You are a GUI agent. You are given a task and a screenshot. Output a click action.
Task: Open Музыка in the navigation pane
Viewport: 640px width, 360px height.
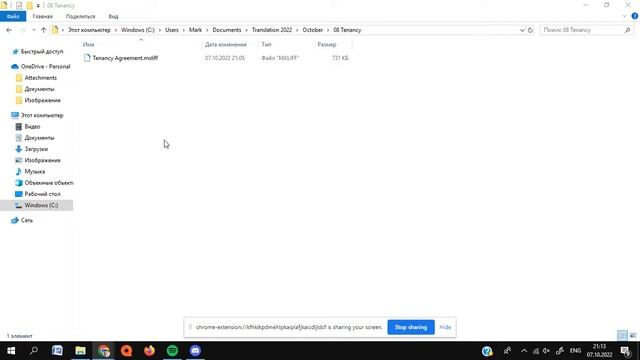pos(35,171)
